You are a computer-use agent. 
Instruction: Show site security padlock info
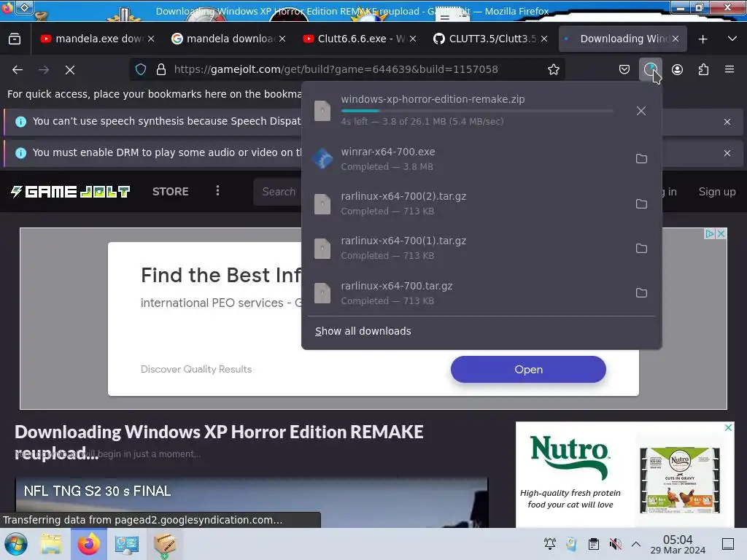coord(161,69)
